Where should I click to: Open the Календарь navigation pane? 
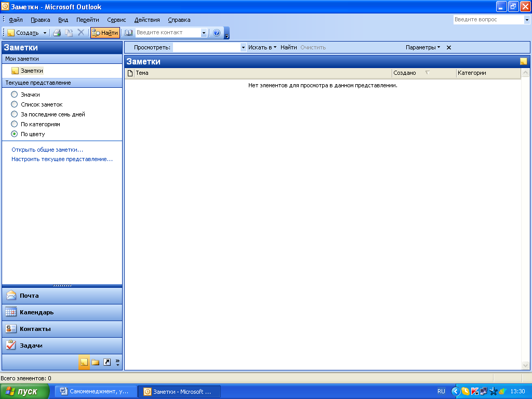(x=62, y=312)
